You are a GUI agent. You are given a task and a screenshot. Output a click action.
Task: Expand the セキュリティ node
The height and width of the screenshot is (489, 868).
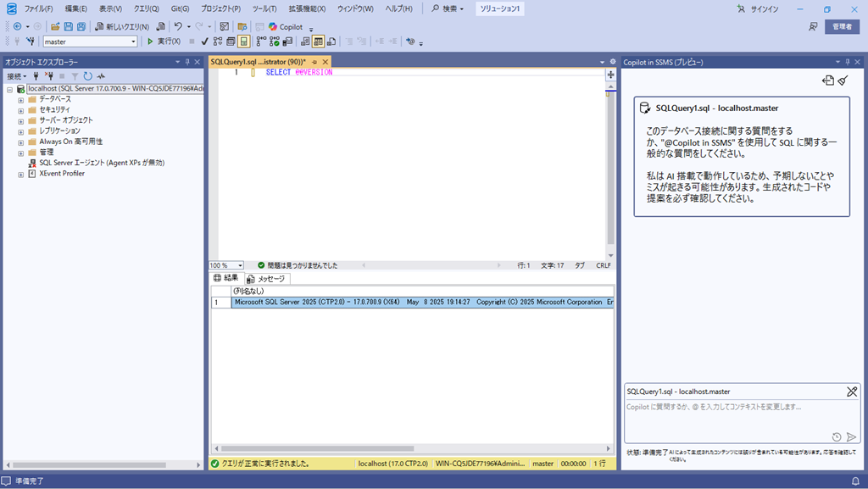21,111
